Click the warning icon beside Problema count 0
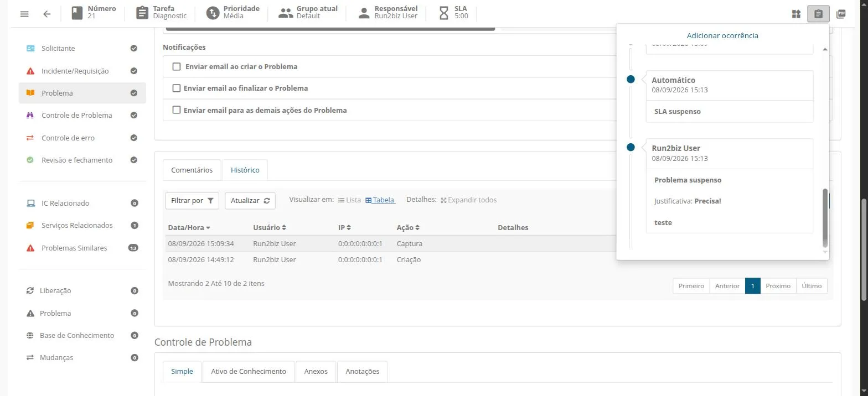 30,313
